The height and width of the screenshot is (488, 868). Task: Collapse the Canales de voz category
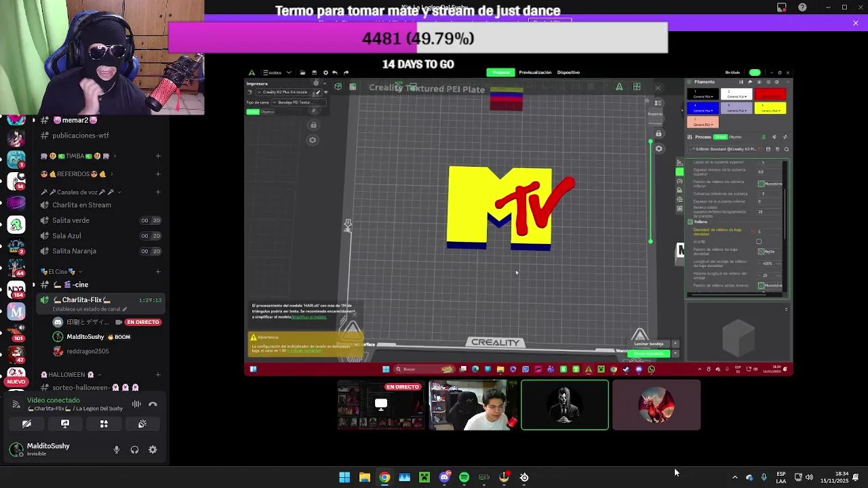81,192
